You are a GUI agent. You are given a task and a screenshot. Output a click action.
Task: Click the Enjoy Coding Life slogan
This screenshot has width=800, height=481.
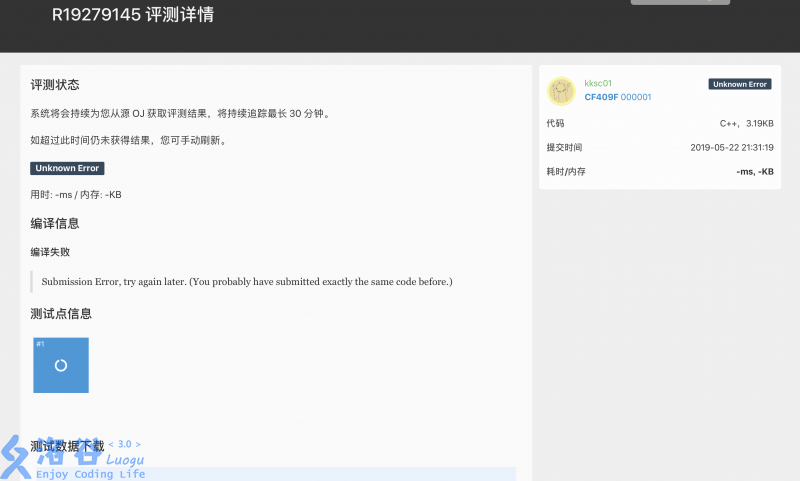[x=90, y=474]
